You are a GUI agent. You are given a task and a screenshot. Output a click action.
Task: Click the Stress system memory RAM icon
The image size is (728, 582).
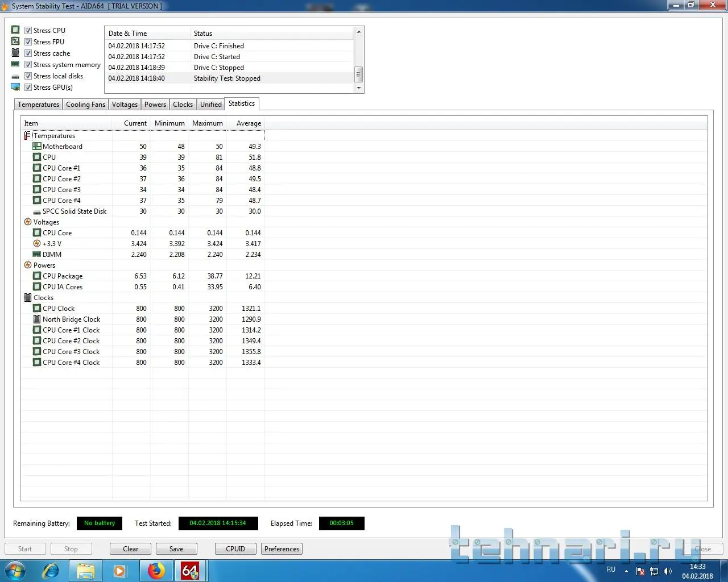(15, 64)
